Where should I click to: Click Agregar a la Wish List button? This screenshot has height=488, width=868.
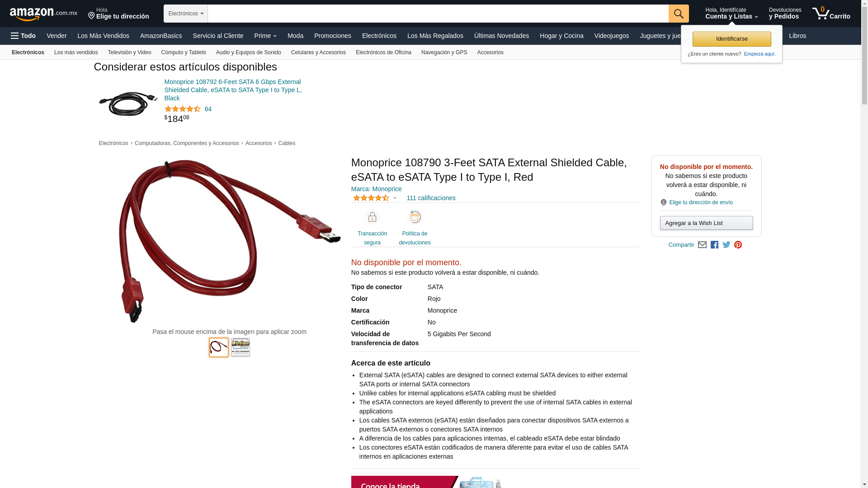706,223
